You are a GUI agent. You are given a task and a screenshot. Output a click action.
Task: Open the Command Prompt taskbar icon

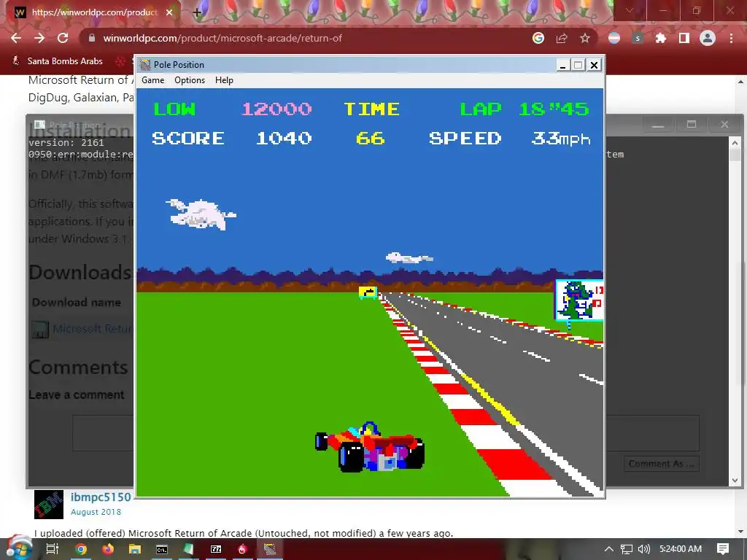coord(162,549)
